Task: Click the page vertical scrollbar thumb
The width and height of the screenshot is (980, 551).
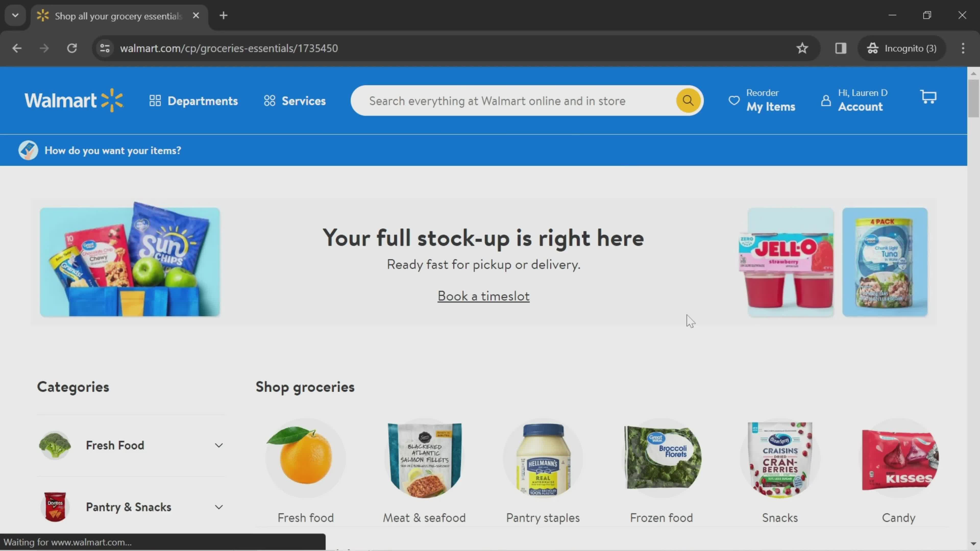Action: point(973,98)
